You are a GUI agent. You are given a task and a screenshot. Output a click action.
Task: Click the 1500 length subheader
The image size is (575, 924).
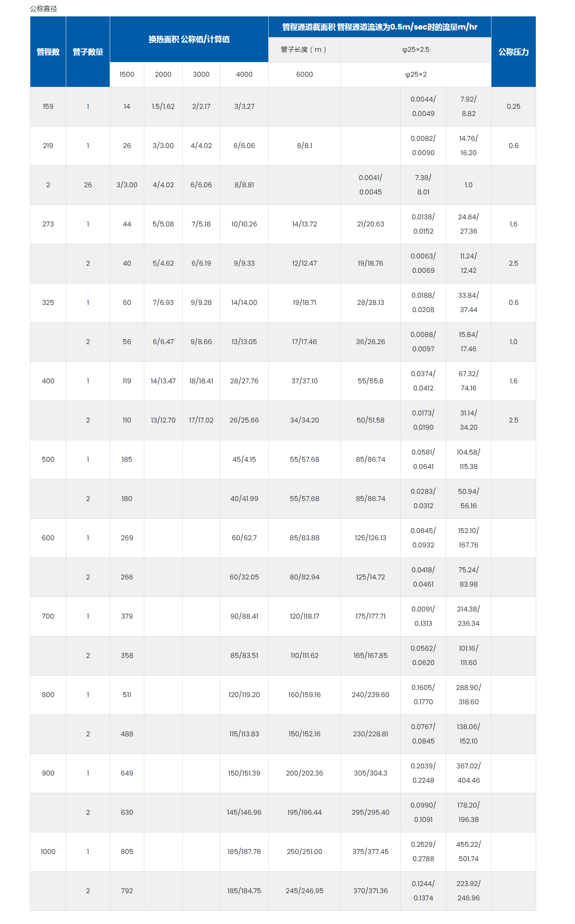(x=127, y=75)
